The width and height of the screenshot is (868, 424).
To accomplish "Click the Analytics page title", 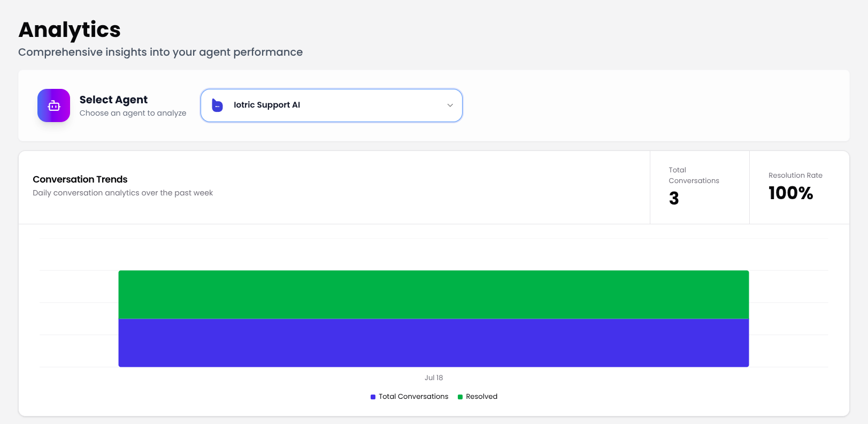I will tap(70, 30).
